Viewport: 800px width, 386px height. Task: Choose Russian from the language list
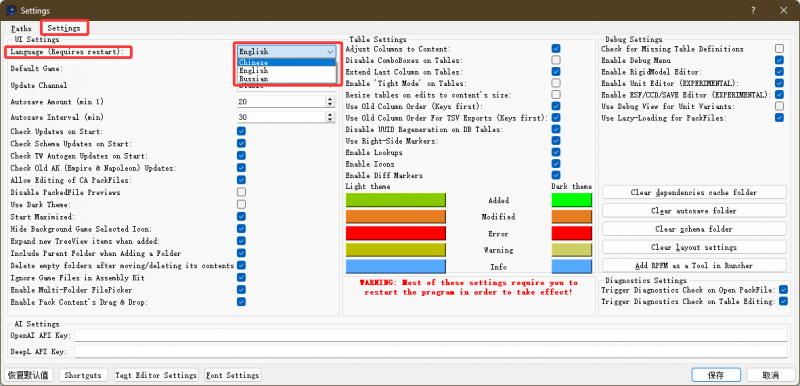[286, 79]
